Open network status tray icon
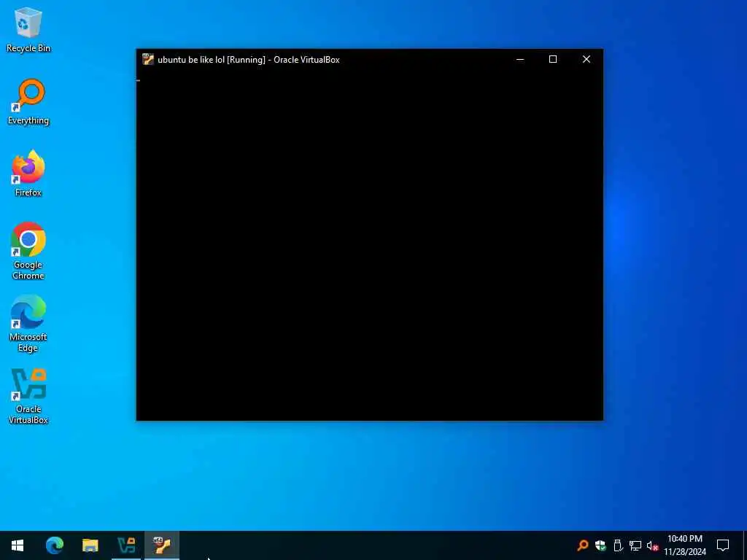This screenshot has height=560, width=747. [635, 545]
